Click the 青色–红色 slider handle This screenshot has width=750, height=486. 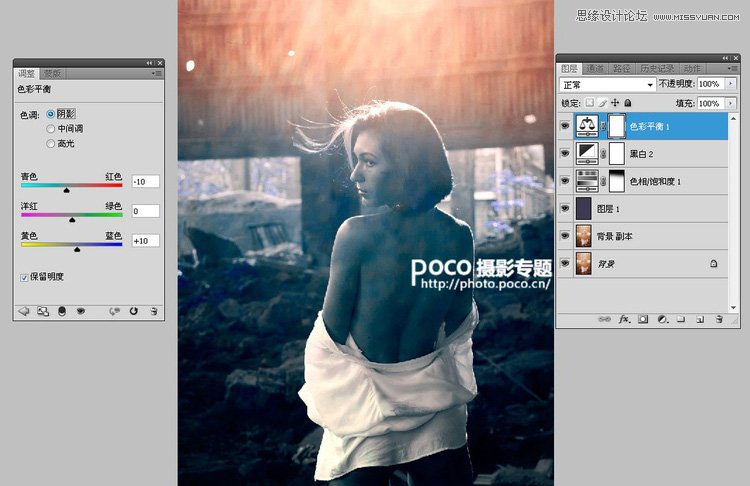[x=66, y=190]
